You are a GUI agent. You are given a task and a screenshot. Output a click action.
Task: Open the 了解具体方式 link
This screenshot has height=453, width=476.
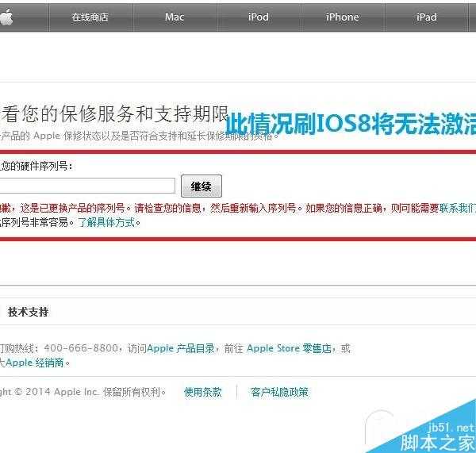click(107, 222)
